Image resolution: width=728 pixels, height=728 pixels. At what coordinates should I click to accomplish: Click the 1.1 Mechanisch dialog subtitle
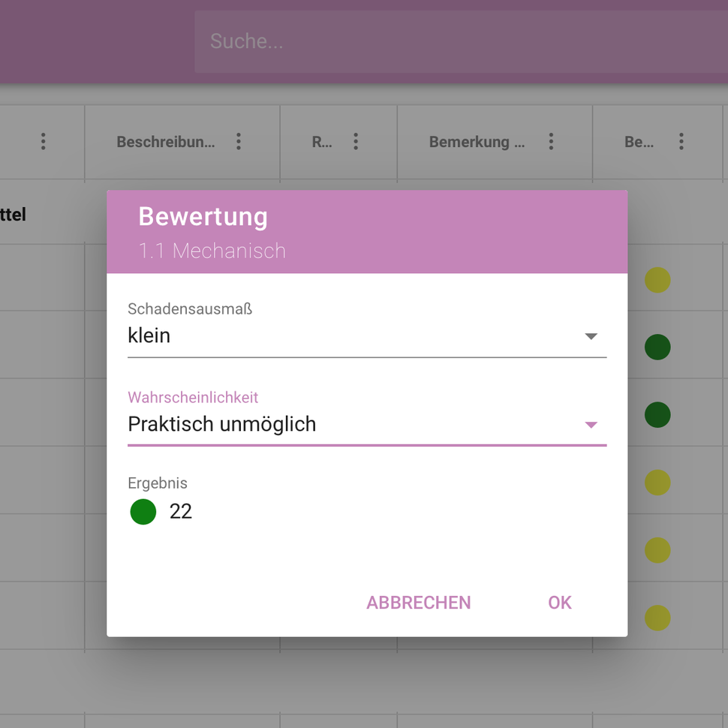tap(212, 251)
